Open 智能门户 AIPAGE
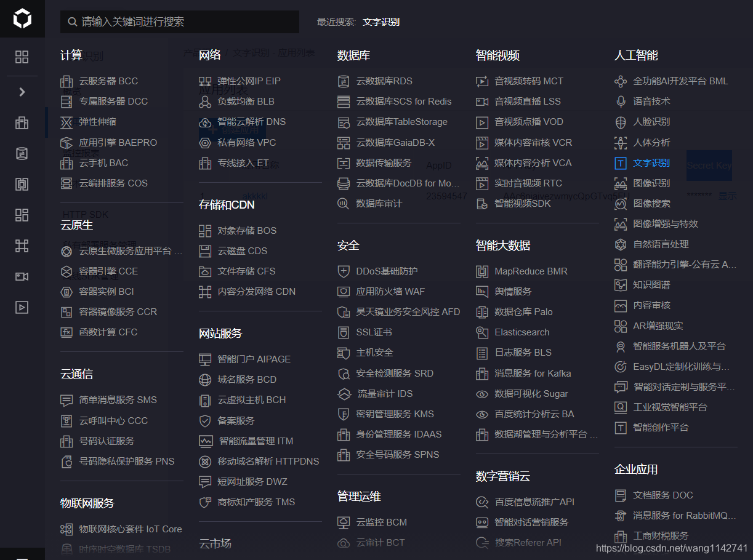The image size is (753, 560). coord(254,359)
